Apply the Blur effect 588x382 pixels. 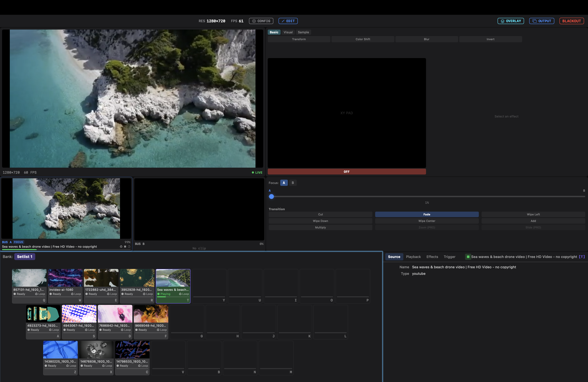coord(426,39)
